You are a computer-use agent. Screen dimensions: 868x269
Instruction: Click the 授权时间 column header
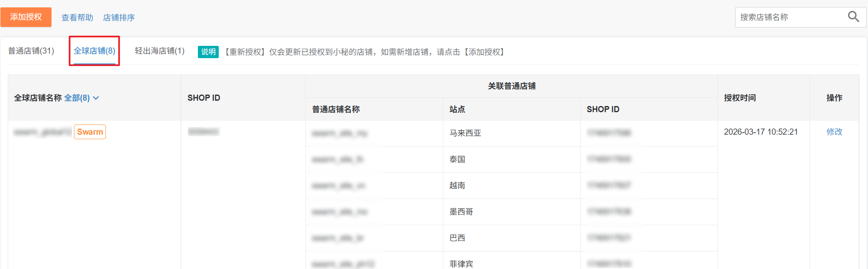(x=740, y=98)
